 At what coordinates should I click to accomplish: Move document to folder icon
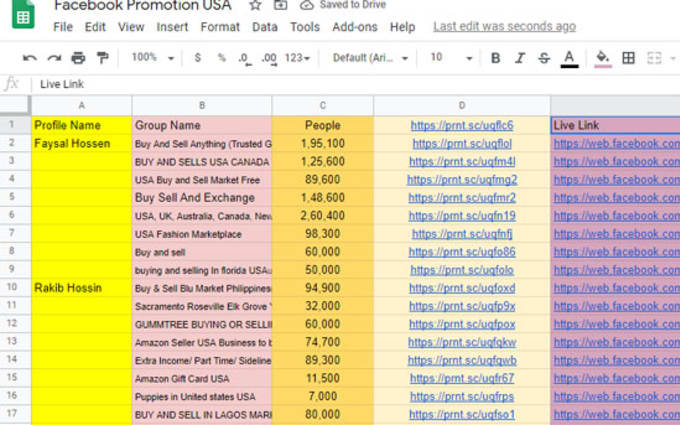click(280, 5)
